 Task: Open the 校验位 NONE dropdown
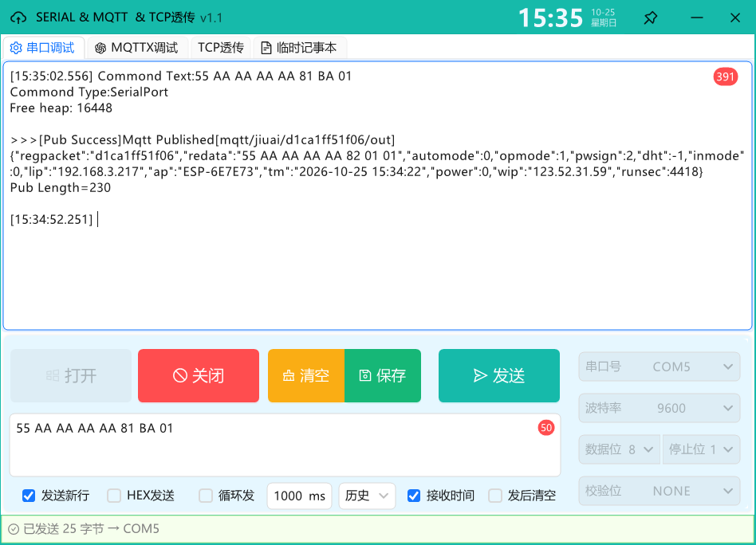(659, 491)
